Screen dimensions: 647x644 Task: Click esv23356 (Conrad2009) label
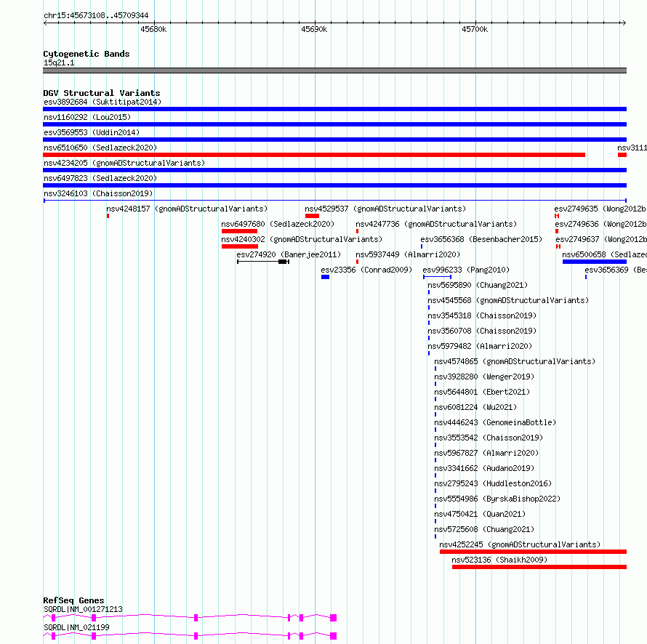(366, 270)
